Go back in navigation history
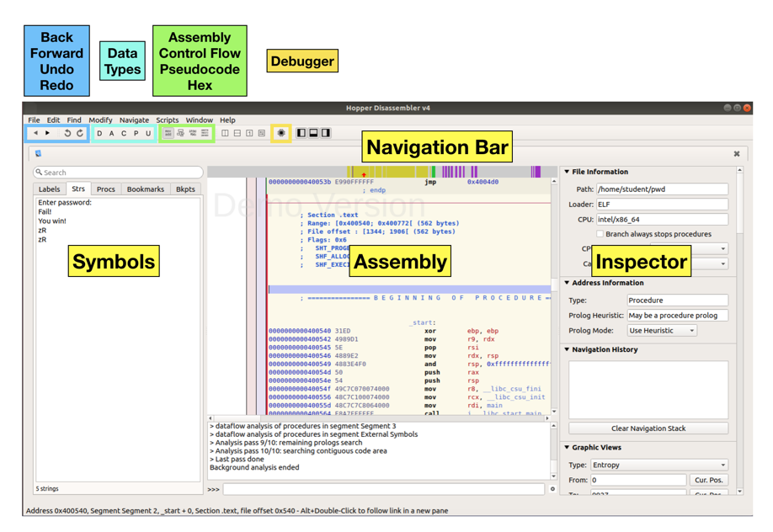Viewport: 773px width, 532px height. tap(35, 133)
